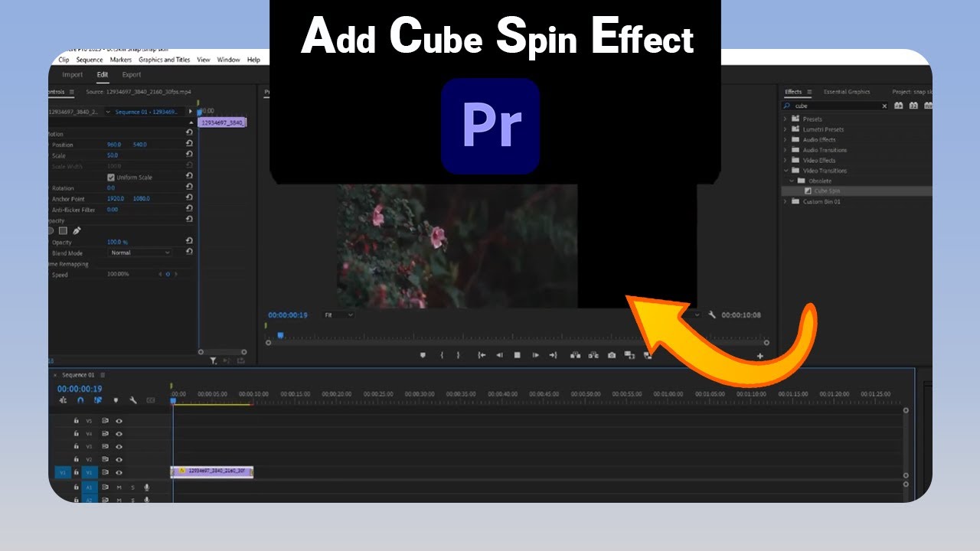The width and height of the screenshot is (980, 551).
Task: Step forward one frame in Program Monitor
Action: 535,355
